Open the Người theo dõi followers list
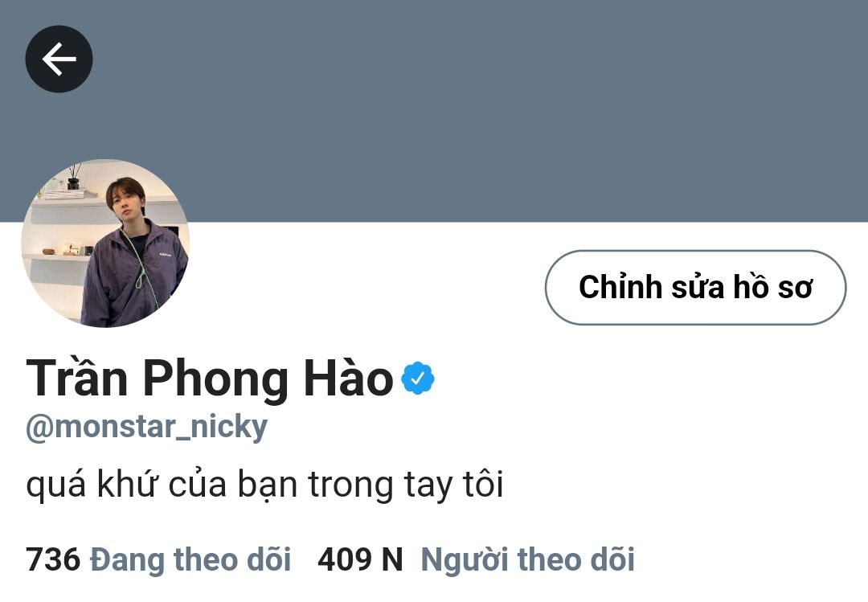 point(527,559)
